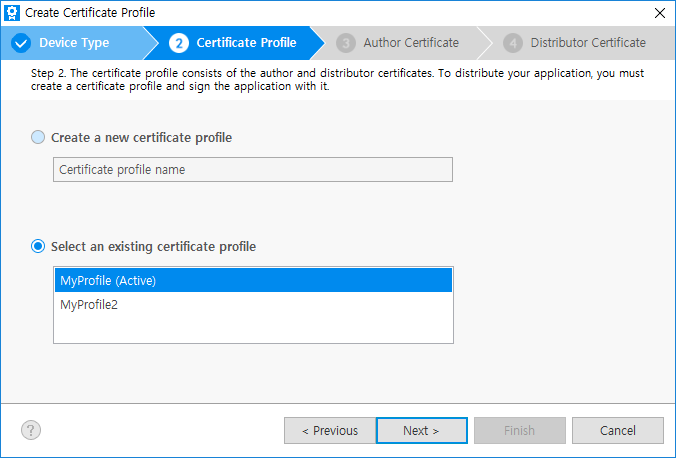The height and width of the screenshot is (458, 676).
Task: Click the Finish button
Action: pyautogui.click(x=519, y=431)
